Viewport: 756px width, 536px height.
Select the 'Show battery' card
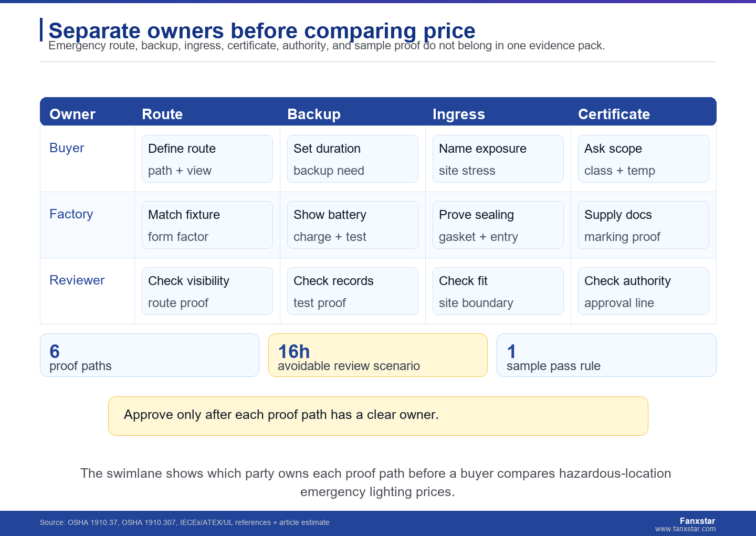pos(353,225)
